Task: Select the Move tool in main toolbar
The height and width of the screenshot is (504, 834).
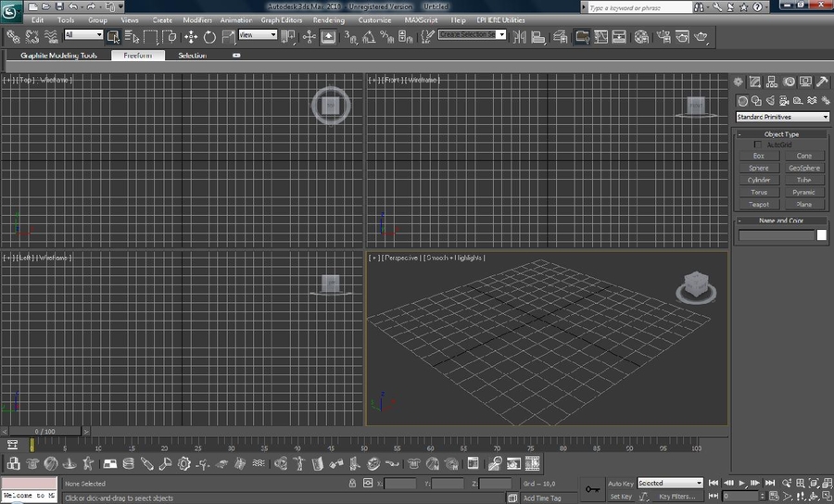Action: coord(191,37)
